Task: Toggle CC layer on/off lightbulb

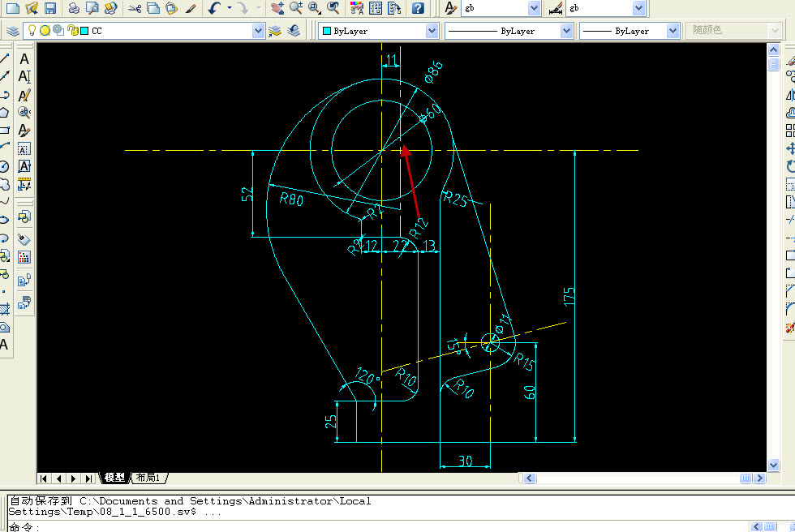Action: [x=32, y=30]
